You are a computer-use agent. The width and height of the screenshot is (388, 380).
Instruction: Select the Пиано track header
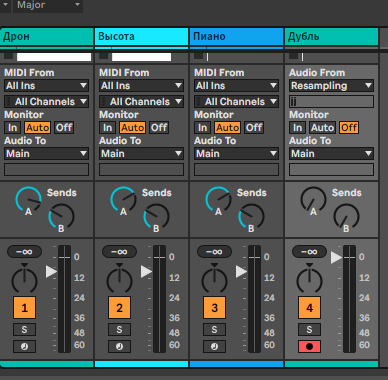(x=236, y=36)
